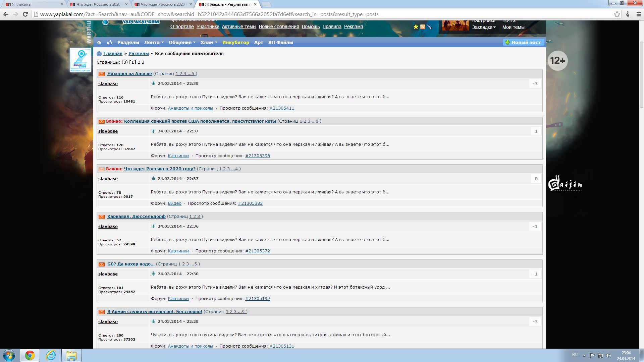Open the Активные темы link
644x362 pixels.
[x=239, y=26]
